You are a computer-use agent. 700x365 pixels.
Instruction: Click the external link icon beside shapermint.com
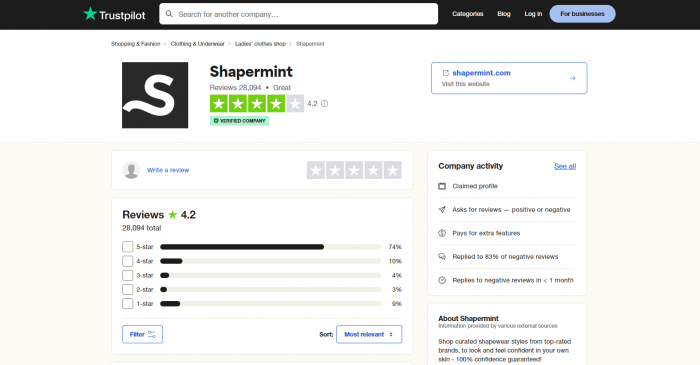coord(446,73)
